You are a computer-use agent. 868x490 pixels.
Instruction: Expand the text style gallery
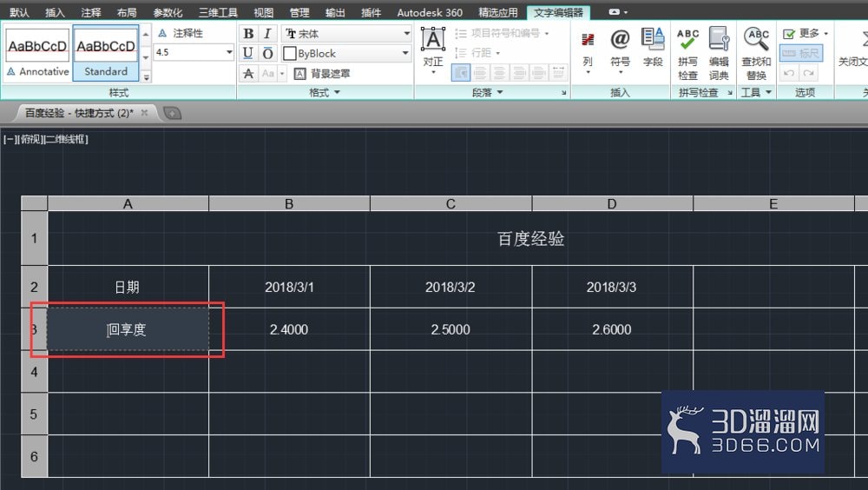point(146,77)
